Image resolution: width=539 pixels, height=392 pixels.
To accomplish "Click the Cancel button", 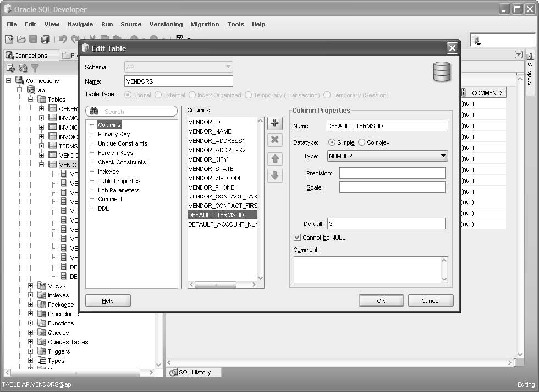I will coord(431,301).
